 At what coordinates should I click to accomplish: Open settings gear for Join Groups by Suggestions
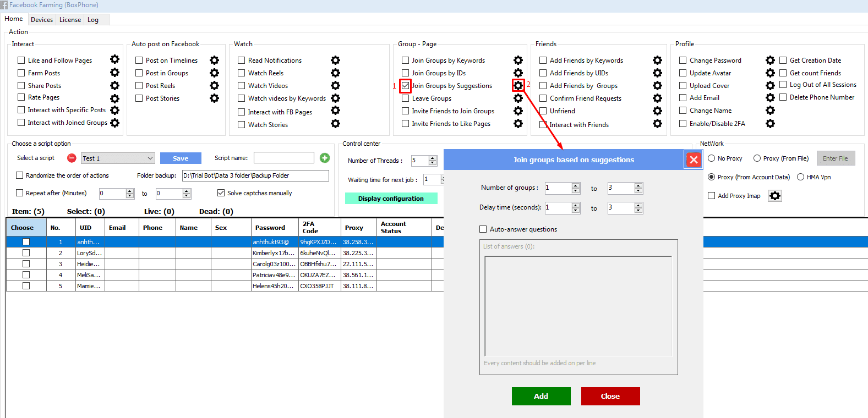518,85
